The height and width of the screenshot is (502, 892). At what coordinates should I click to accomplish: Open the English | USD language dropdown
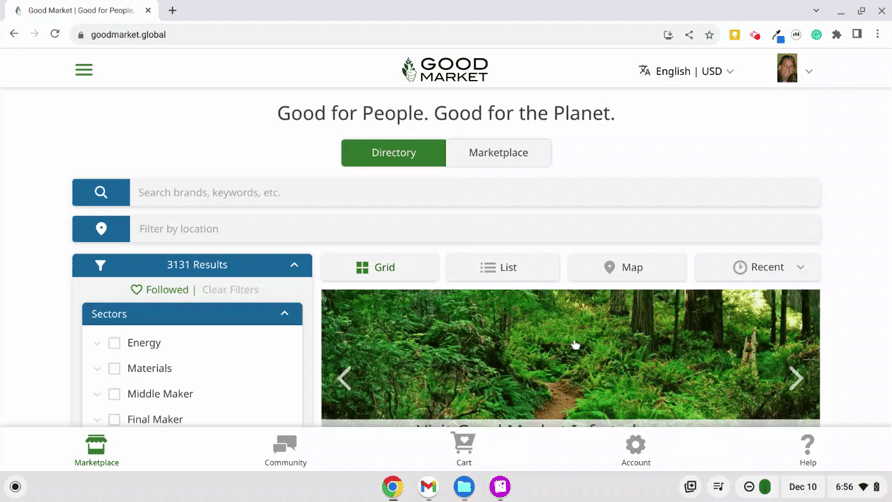pos(686,71)
